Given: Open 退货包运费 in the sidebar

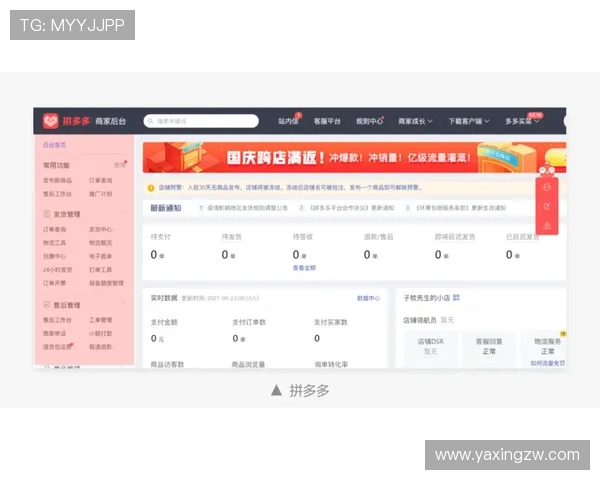Looking at the screenshot, I should click(57, 346).
